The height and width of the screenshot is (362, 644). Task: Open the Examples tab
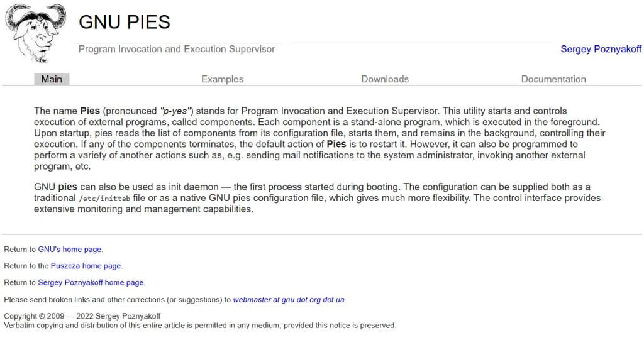pos(222,79)
